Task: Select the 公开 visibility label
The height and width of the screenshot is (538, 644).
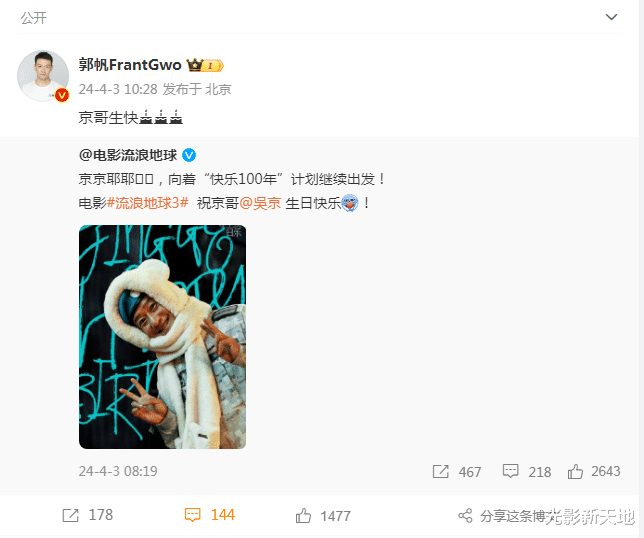Action: coord(34,18)
